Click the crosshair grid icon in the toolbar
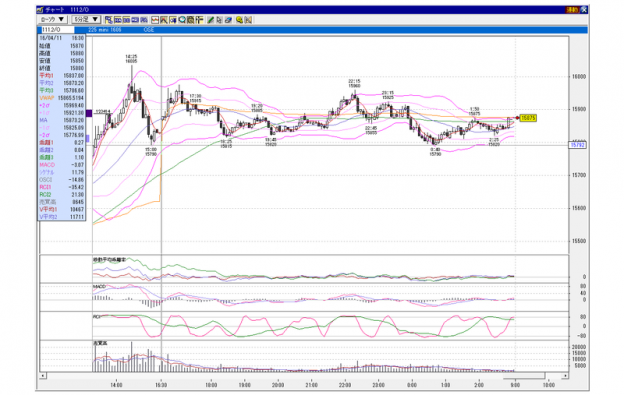 [x=199, y=20]
